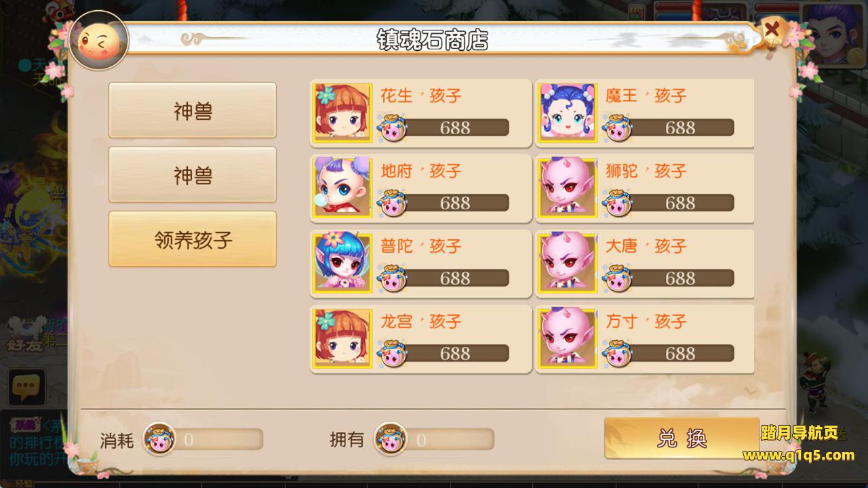Click the pig mascot icon in header
The height and width of the screenshot is (488, 868).
click(x=99, y=41)
